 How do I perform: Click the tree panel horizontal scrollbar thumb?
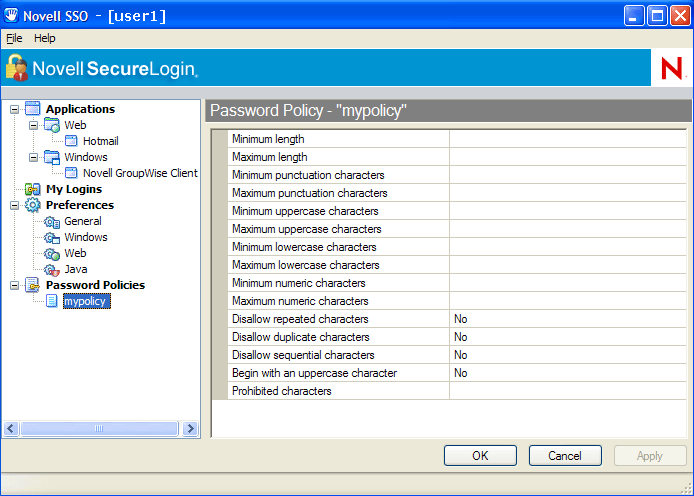pos(99,428)
